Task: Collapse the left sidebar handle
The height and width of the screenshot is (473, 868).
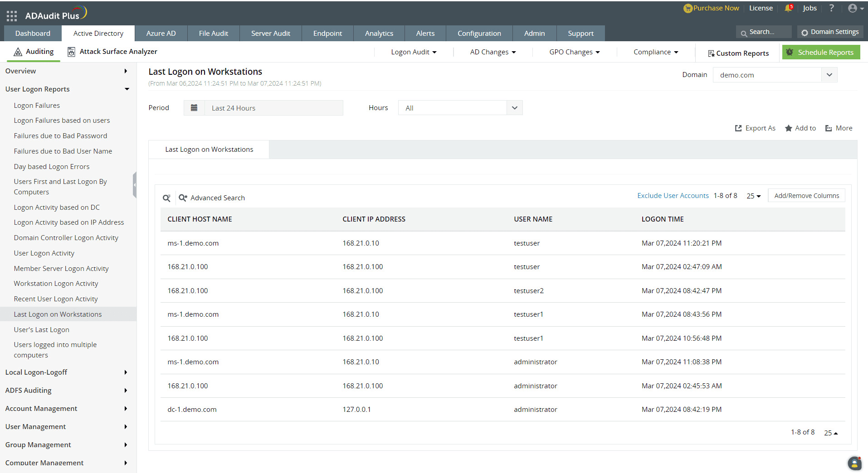Action: point(134,185)
